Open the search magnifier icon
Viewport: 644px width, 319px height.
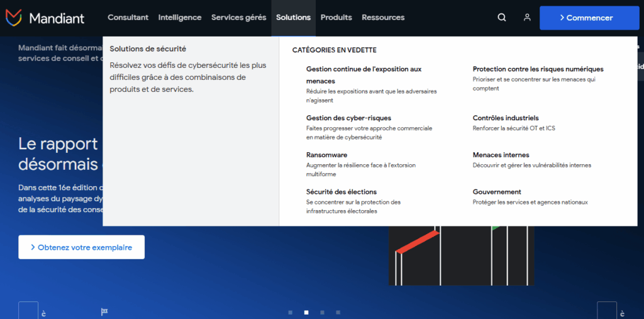pyautogui.click(x=501, y=18)
